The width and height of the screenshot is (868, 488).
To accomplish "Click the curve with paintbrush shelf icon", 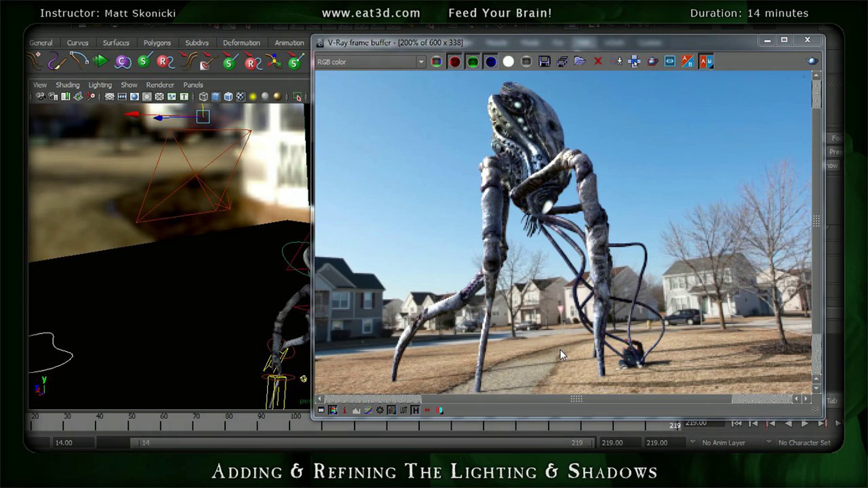I will [57, 61].
